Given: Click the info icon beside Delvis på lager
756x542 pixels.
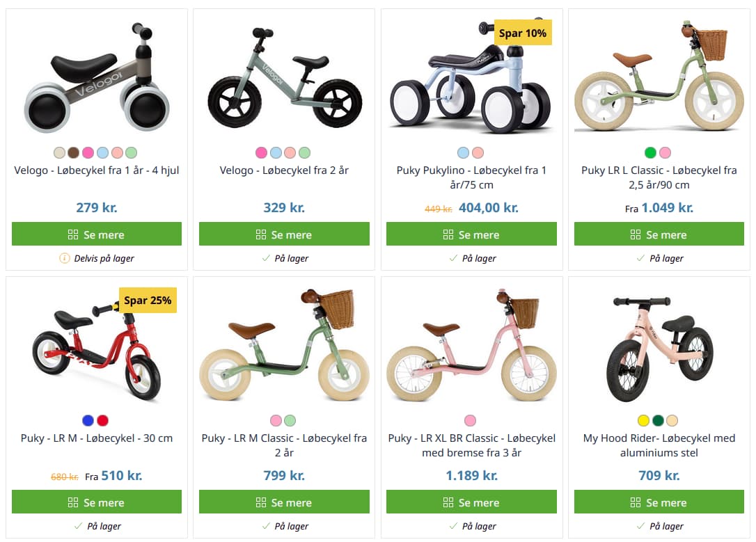Looking at the screenshot, I should coord(64,258).
